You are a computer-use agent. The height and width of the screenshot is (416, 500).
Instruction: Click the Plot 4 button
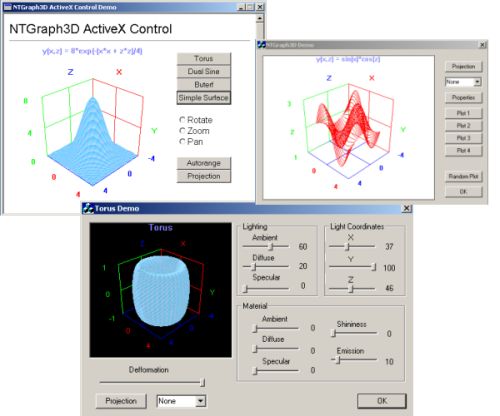coord(464,150)
